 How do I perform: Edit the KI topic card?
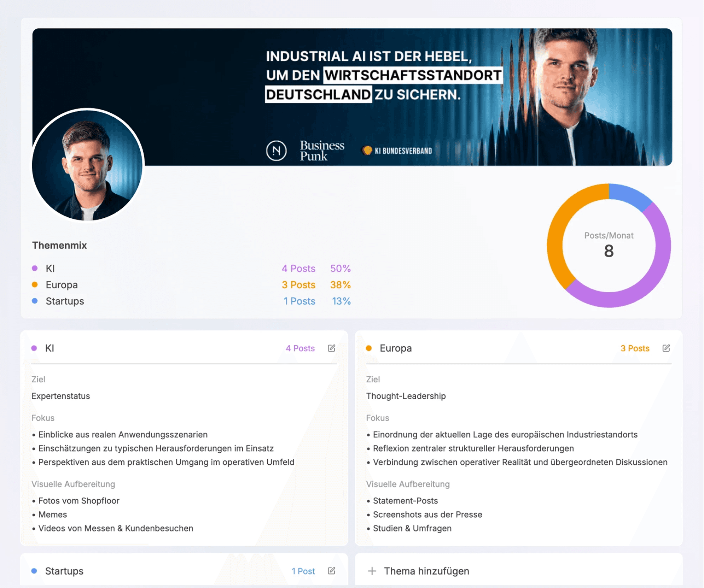pos(331,348)
